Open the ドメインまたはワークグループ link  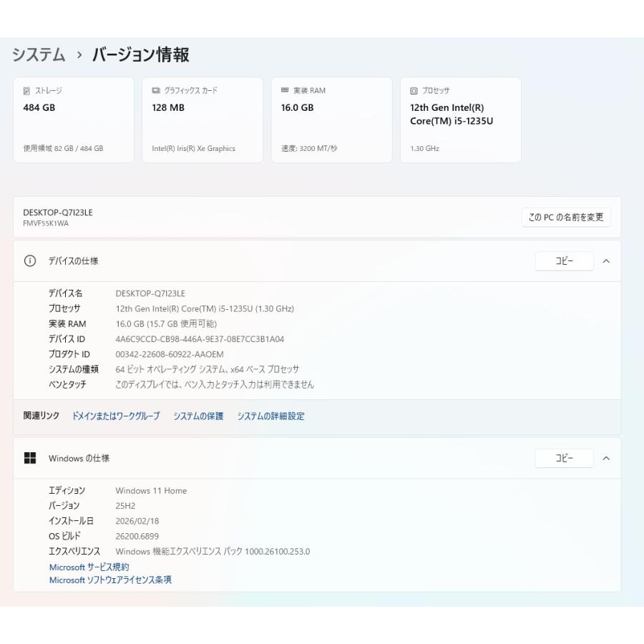coord(116,416)
